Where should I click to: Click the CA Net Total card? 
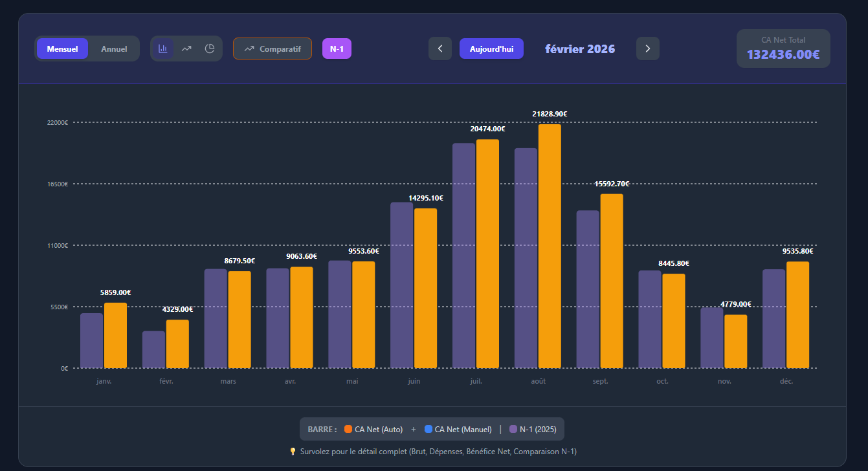click(783, 49)
